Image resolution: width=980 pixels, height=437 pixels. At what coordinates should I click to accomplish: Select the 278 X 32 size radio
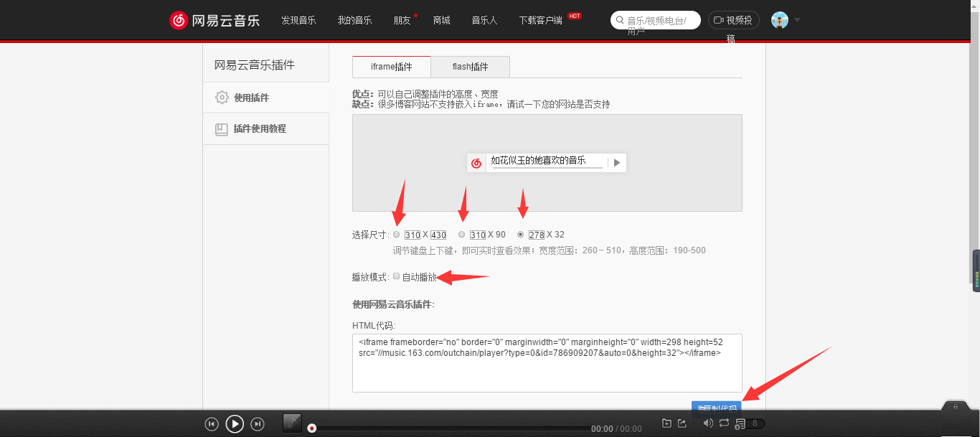(521, 235)
